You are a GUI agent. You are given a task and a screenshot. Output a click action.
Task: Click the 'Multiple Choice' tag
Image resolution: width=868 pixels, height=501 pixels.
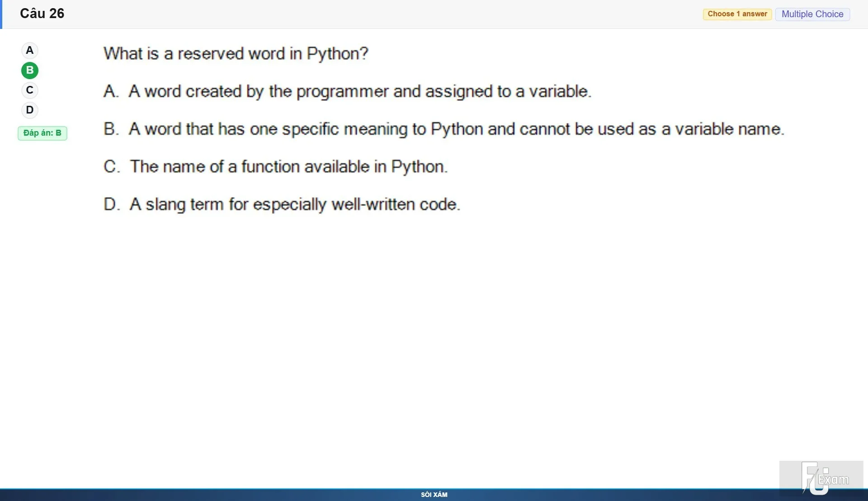pos(812,14)
